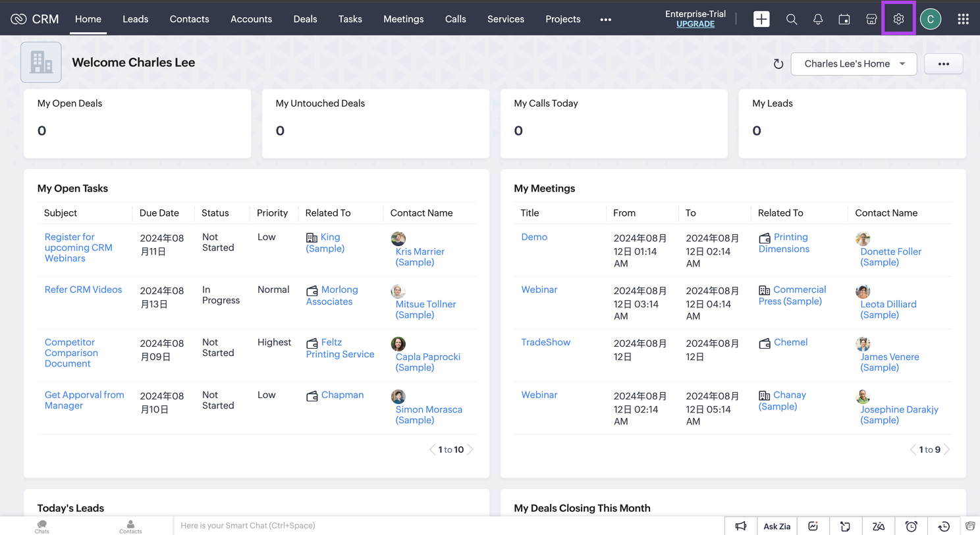980x535 pixels.
Task: Open the Zia handwriting icon in bottom bar
Action: coord(878,526)
